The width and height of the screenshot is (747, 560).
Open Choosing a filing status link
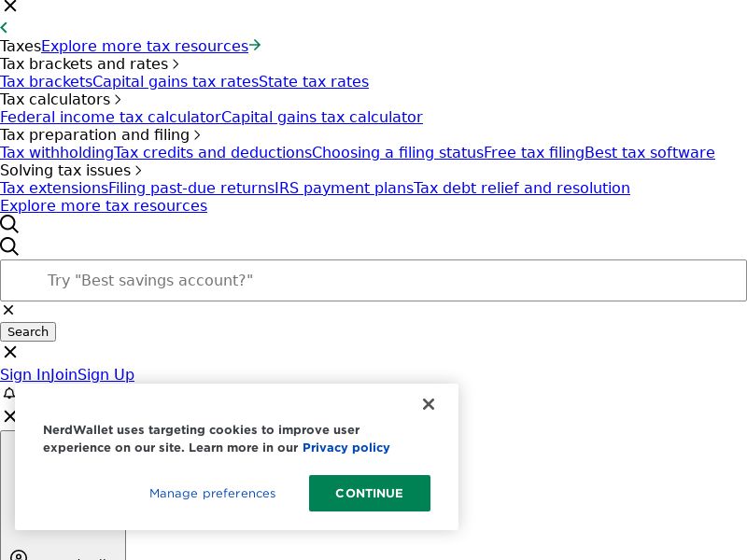point(398,153)
